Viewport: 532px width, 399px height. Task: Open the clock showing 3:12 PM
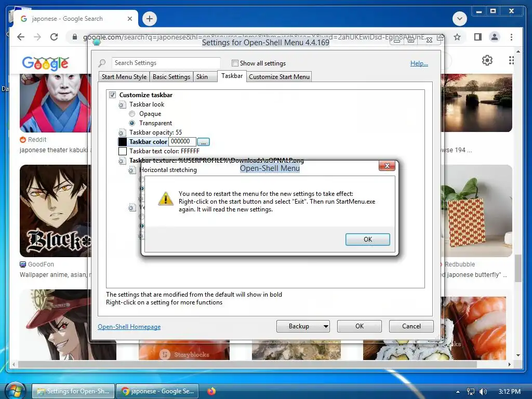(509, 391)
